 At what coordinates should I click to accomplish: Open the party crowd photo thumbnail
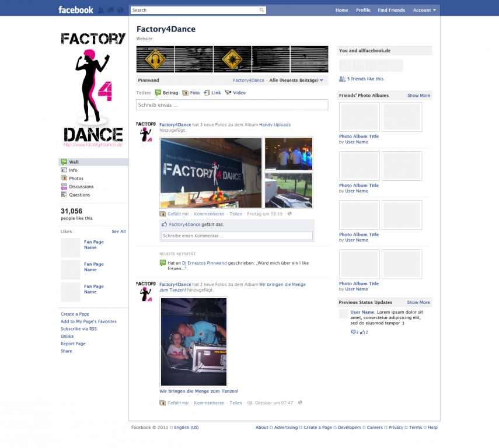[x=289, y=153]
